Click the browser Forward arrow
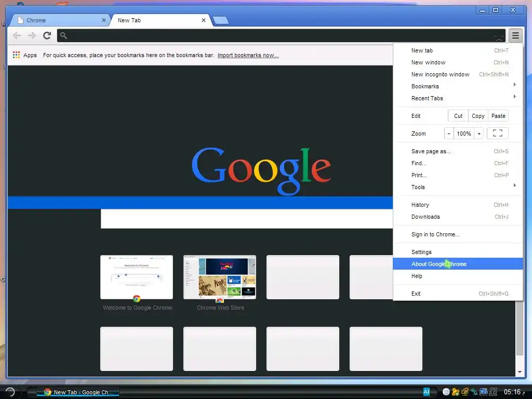Screen dimensions: 532x399 pos(32,35)
